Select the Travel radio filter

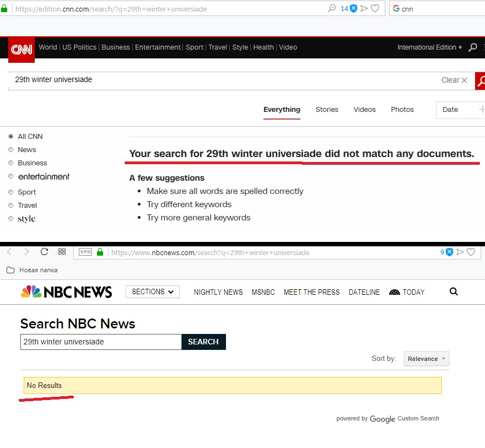point(11,206)
